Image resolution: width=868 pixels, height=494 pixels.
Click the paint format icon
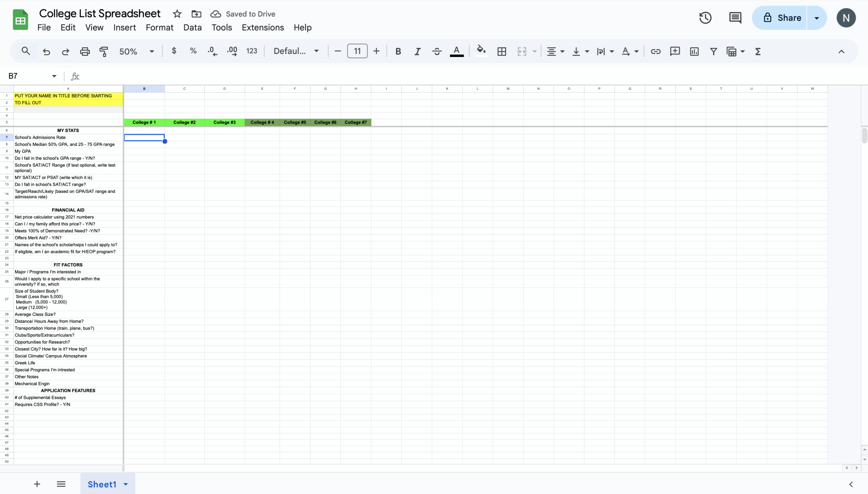103,51
